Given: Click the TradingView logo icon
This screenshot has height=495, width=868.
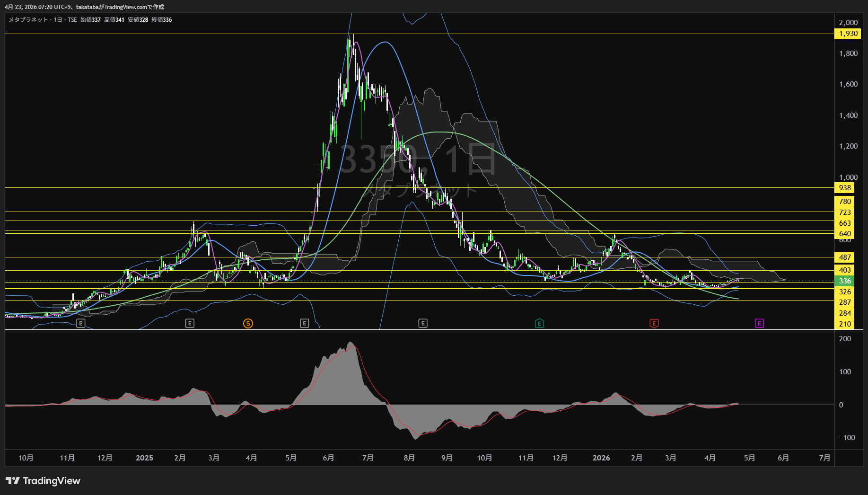Looking at the screenshot, I should 13,481.
